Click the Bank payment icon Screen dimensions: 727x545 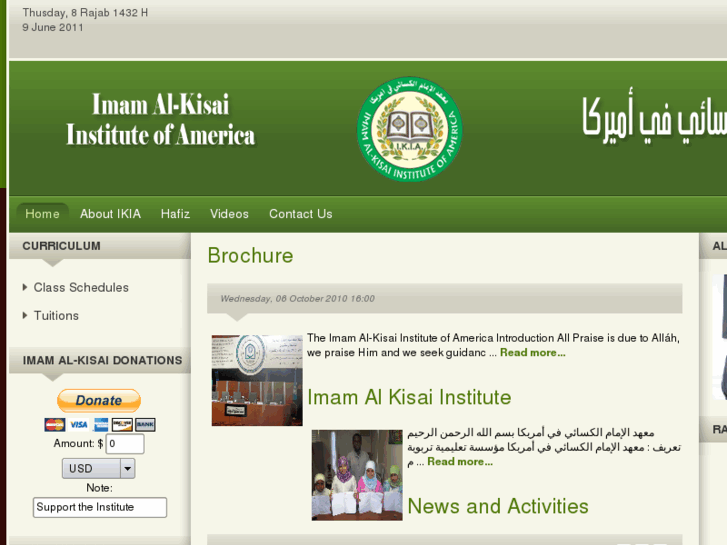click(145, 424)
